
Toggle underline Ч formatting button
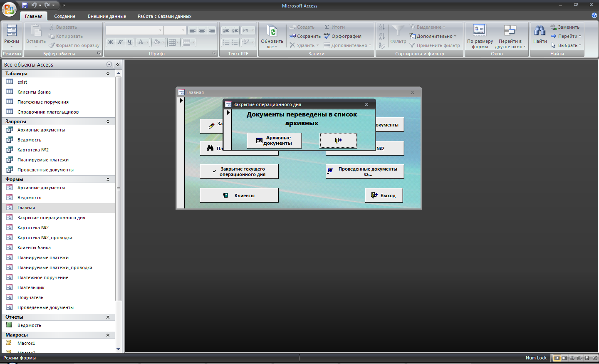coord(130,42)
